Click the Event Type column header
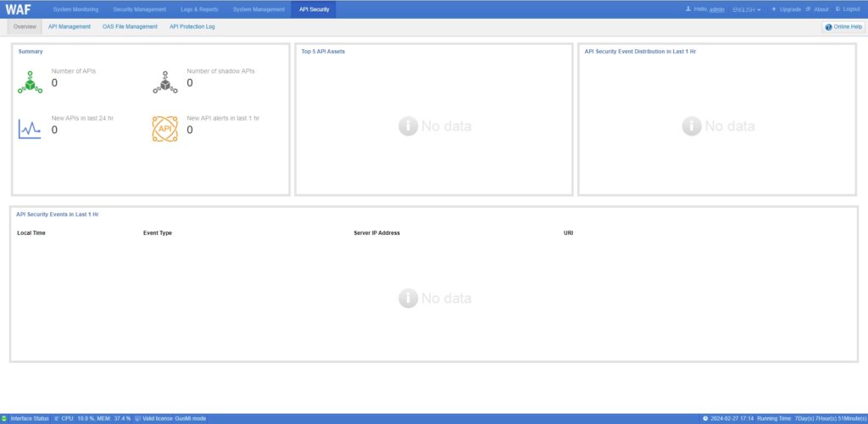This screenshot has width=868, height=424. 158,233
